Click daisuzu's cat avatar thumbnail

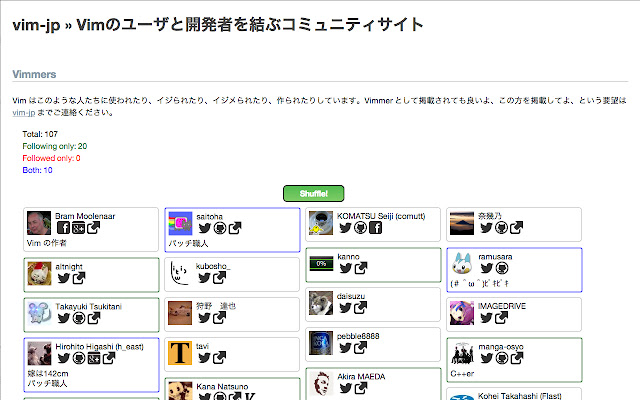tap(320, 302)
